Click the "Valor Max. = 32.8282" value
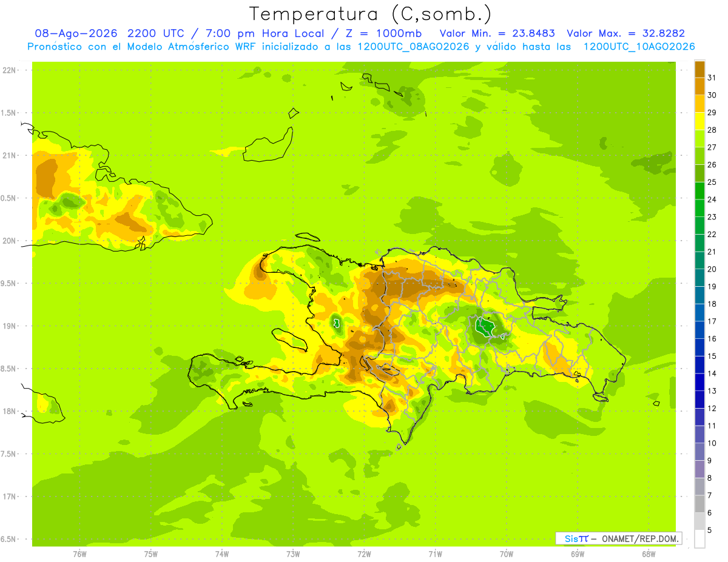Image resolution: width=728 pixels, height=562 pixels. (625, 33)
